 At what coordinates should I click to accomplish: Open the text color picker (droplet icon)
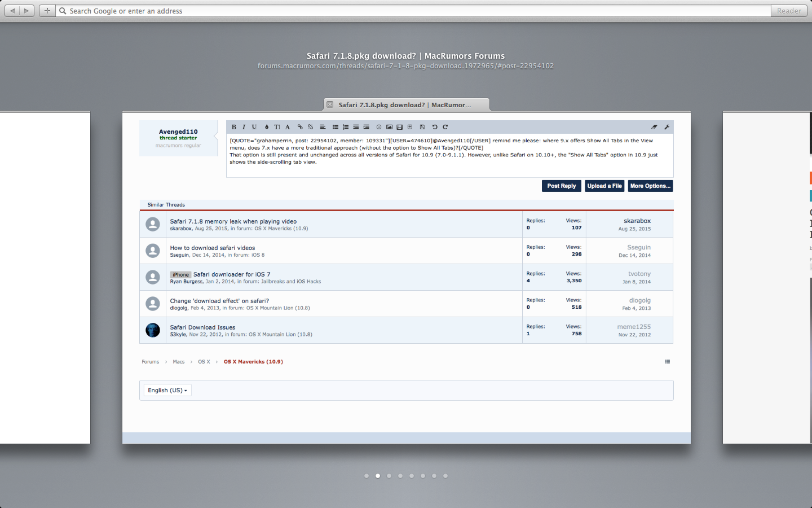point(267,127)
